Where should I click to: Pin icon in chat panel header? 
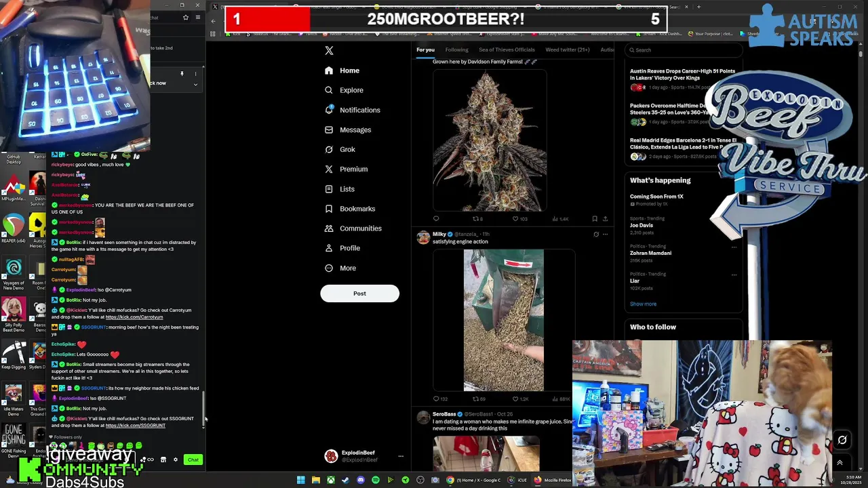pos(182,73)
